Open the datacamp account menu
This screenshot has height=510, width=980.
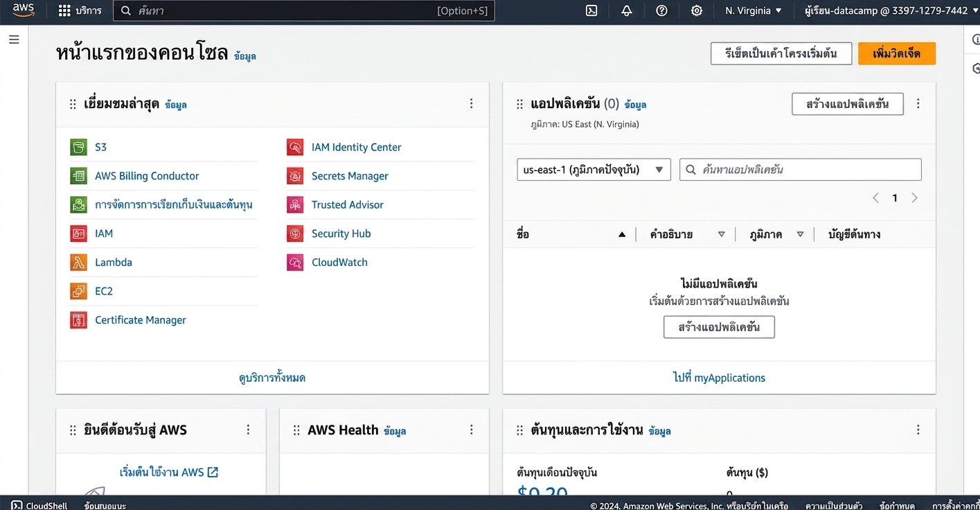coord(891,10)
